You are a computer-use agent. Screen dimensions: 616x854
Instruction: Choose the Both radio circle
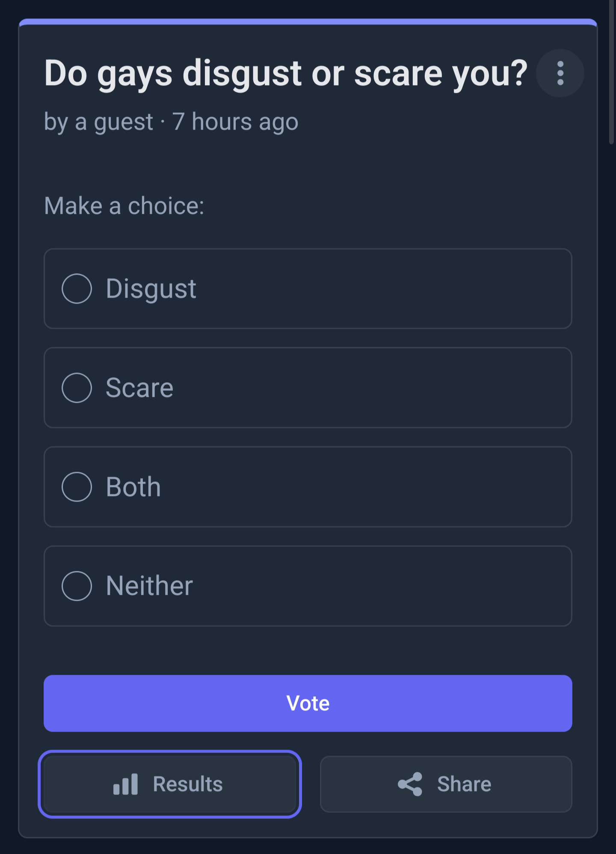tap(77, 487)
